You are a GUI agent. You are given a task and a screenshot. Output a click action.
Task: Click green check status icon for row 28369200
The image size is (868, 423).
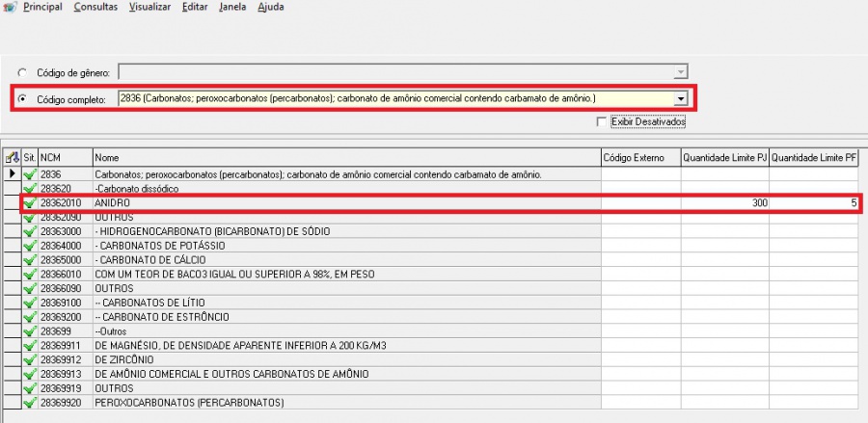30,317
